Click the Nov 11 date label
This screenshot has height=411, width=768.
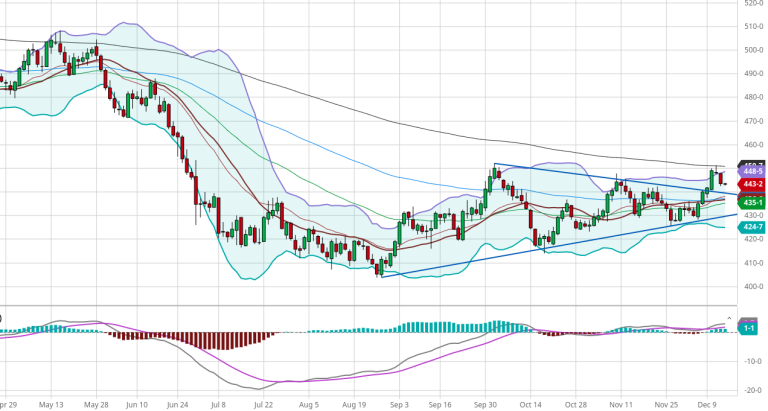pyautogui.click(x=621, y=405)
